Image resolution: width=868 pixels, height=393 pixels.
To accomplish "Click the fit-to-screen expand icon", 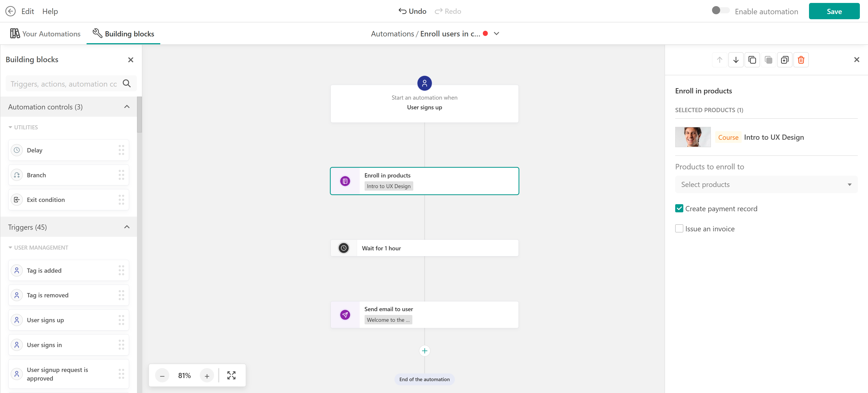I will pyautogui.click(x=231, y=375).
